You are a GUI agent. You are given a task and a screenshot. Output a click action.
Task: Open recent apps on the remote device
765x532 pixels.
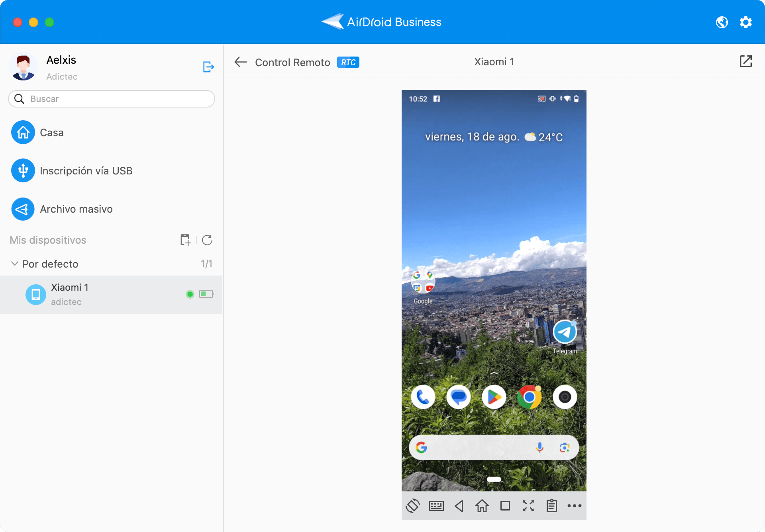(x=505, y=506)
